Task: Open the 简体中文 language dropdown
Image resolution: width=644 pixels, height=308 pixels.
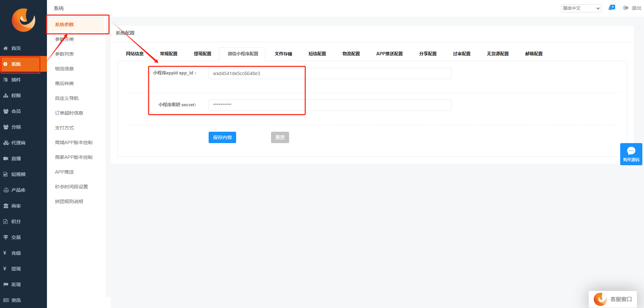Action: pyautogui.click(x=581, y=8)
